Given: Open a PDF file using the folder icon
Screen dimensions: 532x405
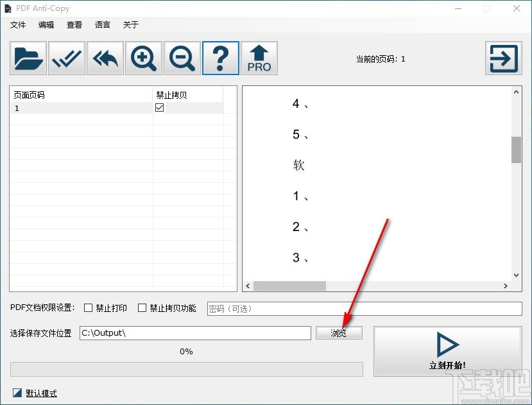Looking at the screenshot, I should tap(27, 58).
